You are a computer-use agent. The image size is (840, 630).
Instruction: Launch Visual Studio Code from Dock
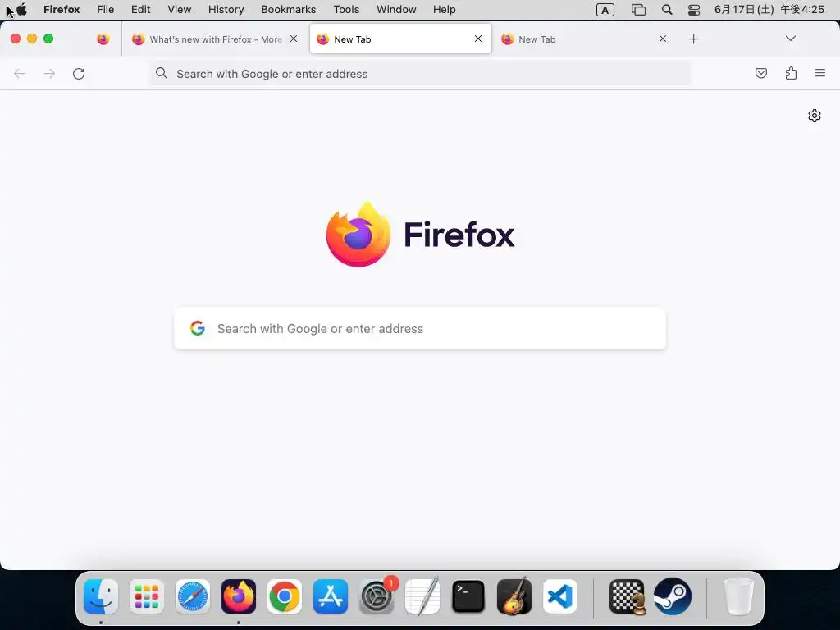[x=559, y=596]
